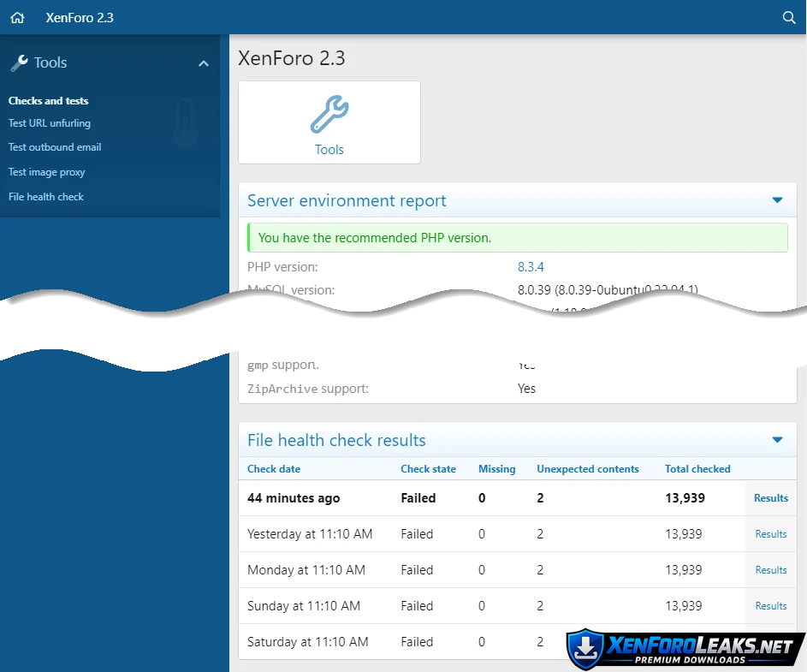Click the Tools label under wrench tile

(329, 150)
